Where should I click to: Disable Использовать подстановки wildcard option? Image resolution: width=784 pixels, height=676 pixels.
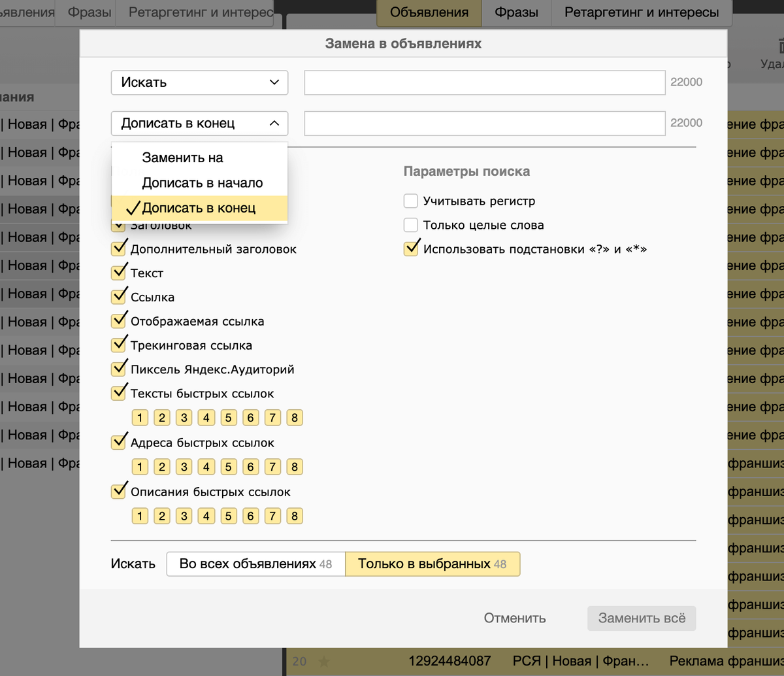pyautogui.click(x=411, y=249)
